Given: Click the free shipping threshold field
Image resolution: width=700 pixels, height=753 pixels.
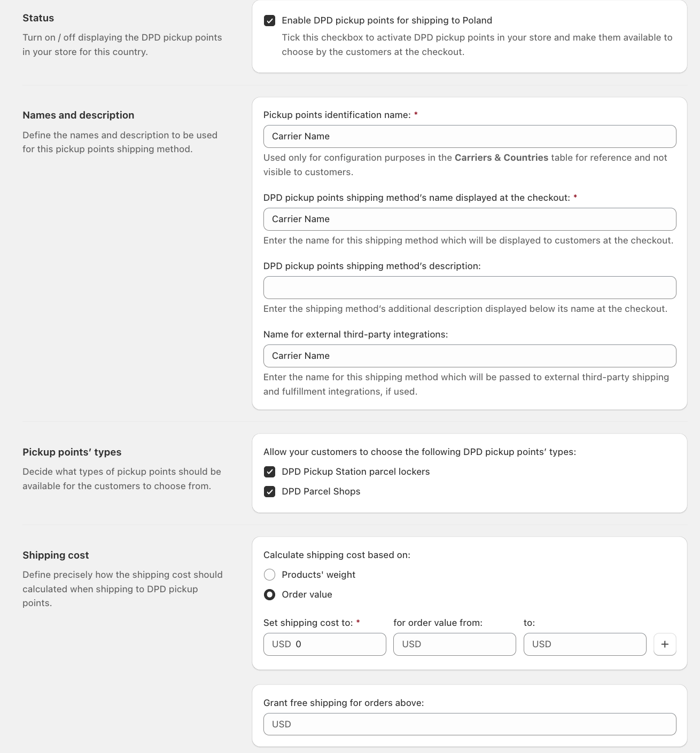Looking at the screenshot, I should click(x=470, y=725).
